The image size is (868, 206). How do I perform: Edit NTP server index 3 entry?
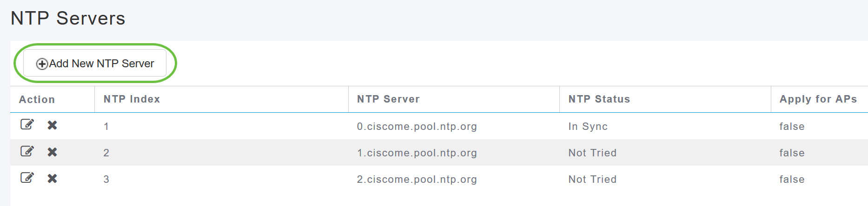pos(27,178)
